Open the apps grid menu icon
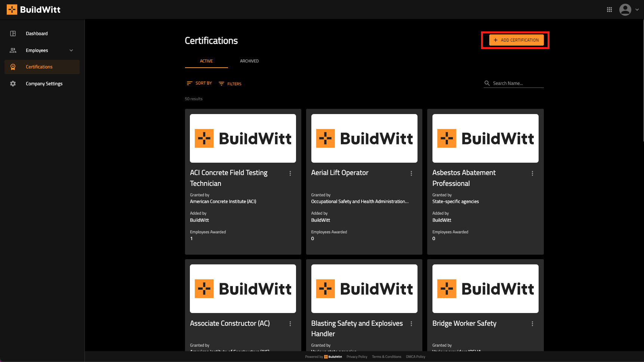This screenshot has width=644, height=362. pyautogui.click(x=609, y=10)
